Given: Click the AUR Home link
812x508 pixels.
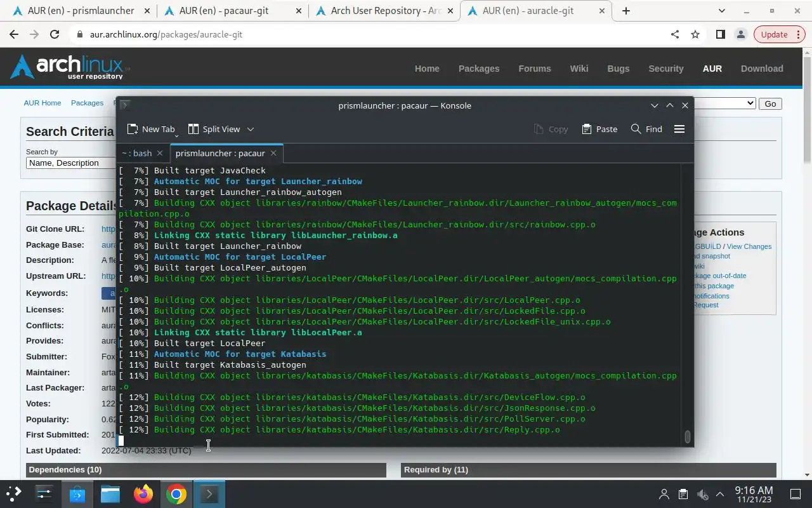Looking at the screenshot, I should point(43,103).
